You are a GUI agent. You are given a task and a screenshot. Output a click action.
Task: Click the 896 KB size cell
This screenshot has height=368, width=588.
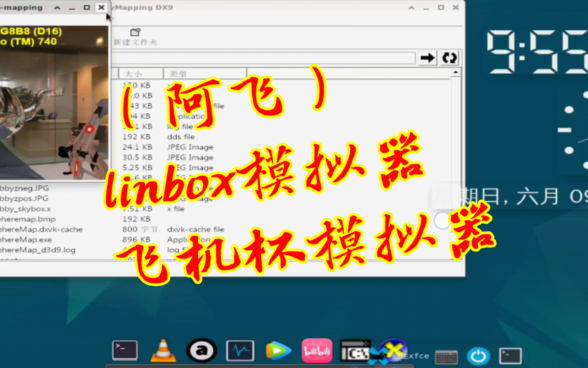[x=136, y=240]
